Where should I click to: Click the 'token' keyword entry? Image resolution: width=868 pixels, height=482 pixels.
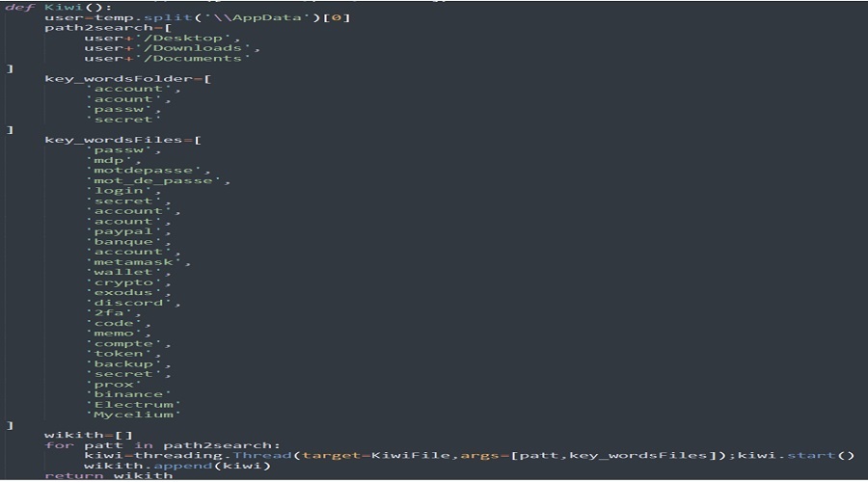pyautogui.click(x=119, y=354)
